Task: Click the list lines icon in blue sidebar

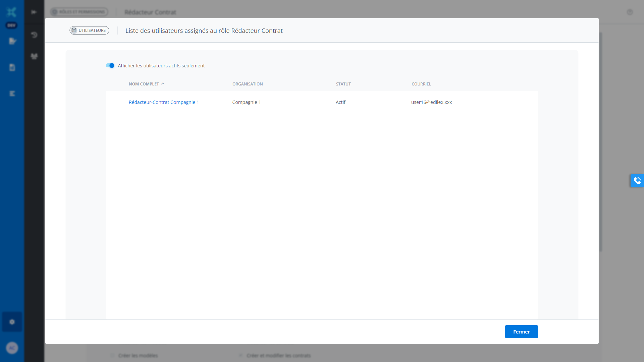Action: click(x=12, y=94)
